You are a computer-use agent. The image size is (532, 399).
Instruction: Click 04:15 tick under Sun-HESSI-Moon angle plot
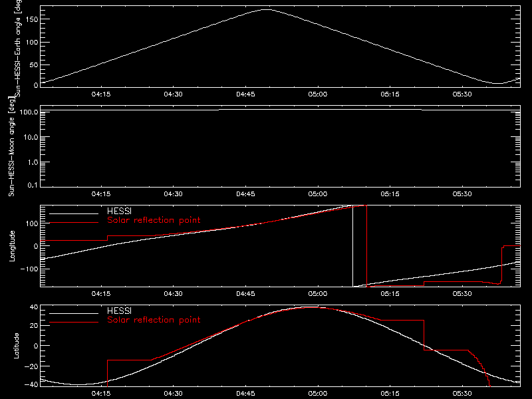(101, 194)
